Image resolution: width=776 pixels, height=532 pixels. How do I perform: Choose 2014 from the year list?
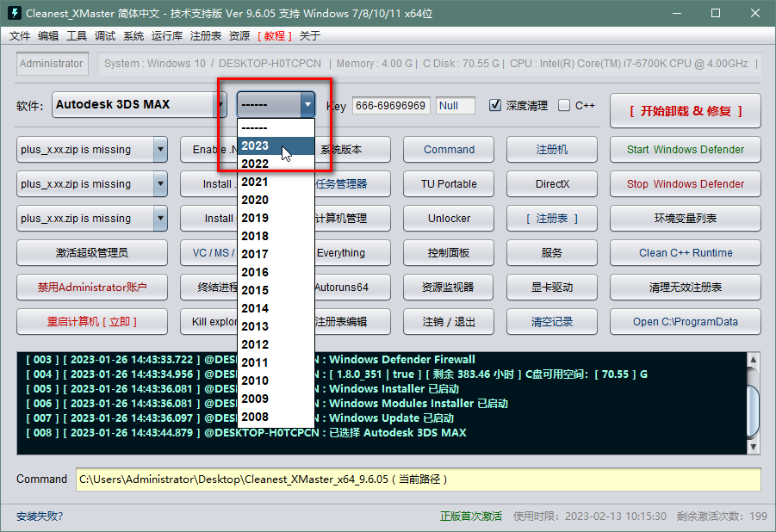pos(276,308)
